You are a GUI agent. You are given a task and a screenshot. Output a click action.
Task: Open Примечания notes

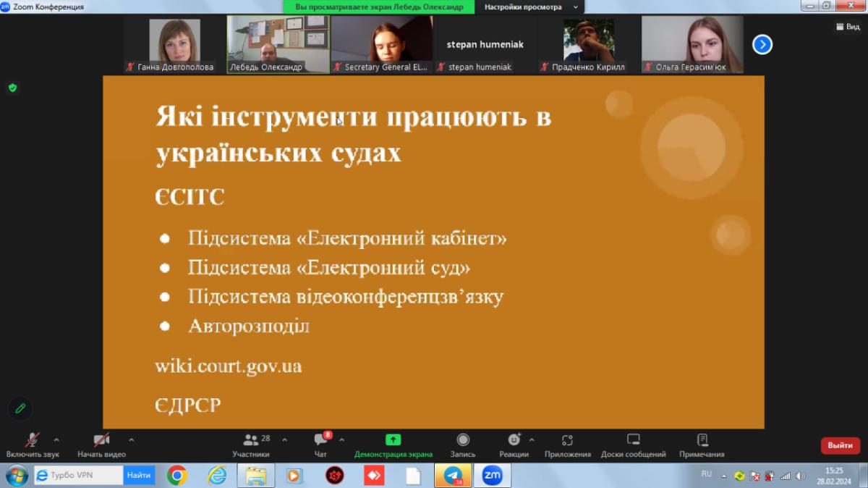click(702, 445)
